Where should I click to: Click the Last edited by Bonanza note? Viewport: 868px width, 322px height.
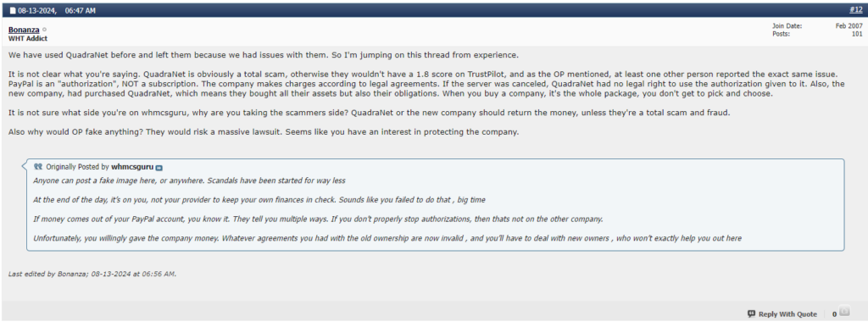tap(92, 274)
